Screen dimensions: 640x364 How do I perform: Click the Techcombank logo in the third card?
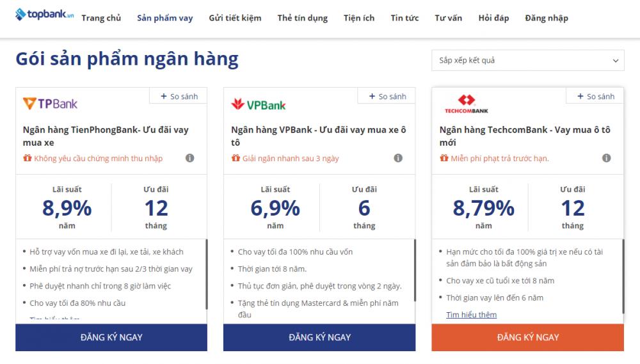coord(467,104)
